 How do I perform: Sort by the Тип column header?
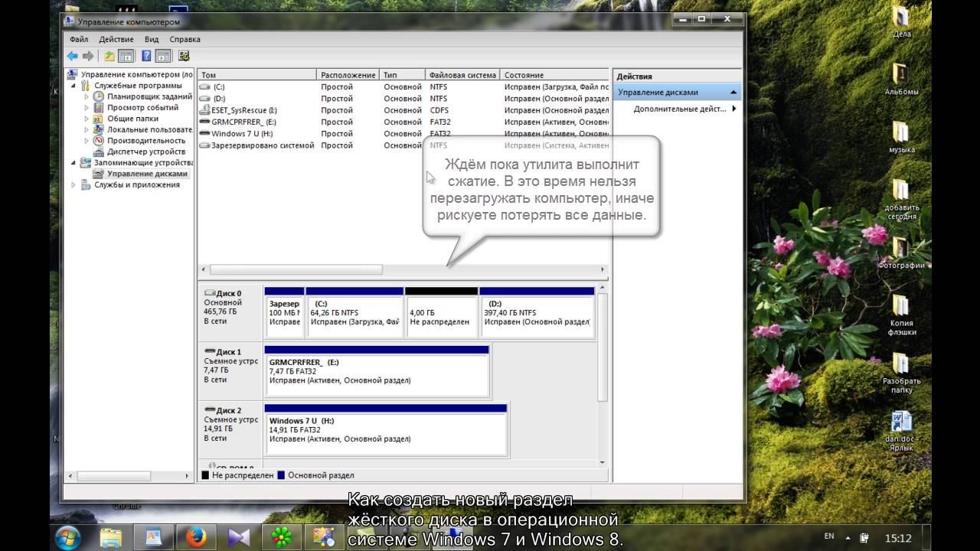pyautogui.click(x=403, y=75)
